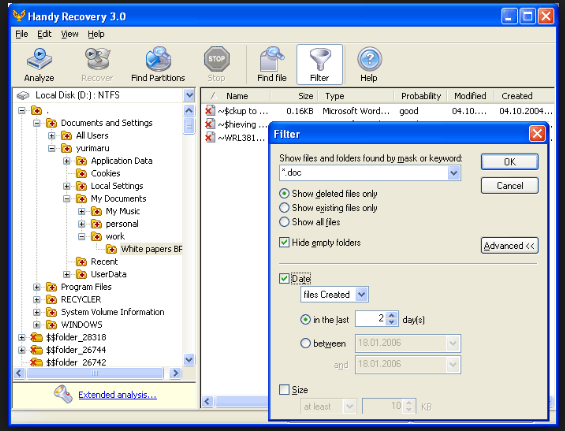Expand the Program Files folder
The height and width of the screenshot is (431, 565).
pyautogui.click(x=36, y=287)
